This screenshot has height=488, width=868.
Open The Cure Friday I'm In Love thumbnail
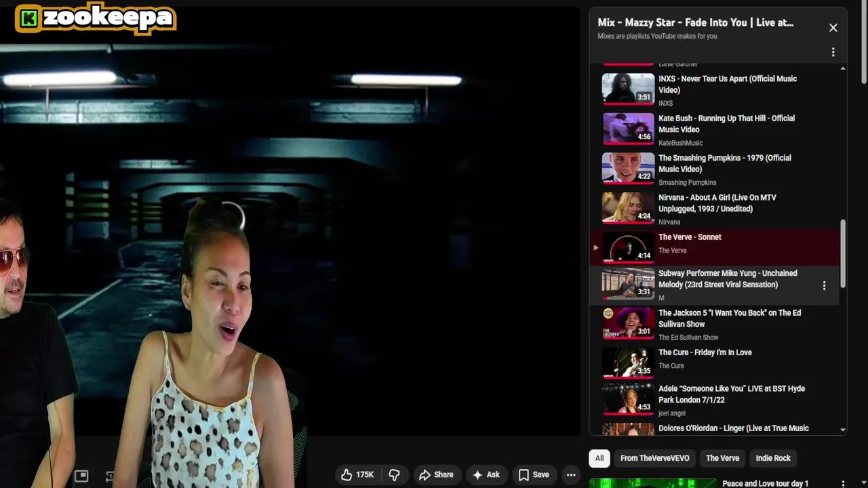point(628,363)
